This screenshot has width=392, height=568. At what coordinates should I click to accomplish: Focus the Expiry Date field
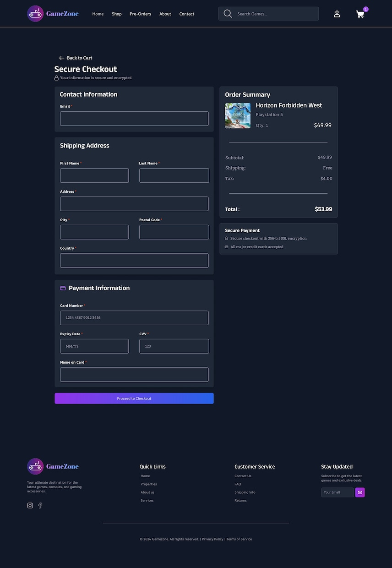pos(94,346)
